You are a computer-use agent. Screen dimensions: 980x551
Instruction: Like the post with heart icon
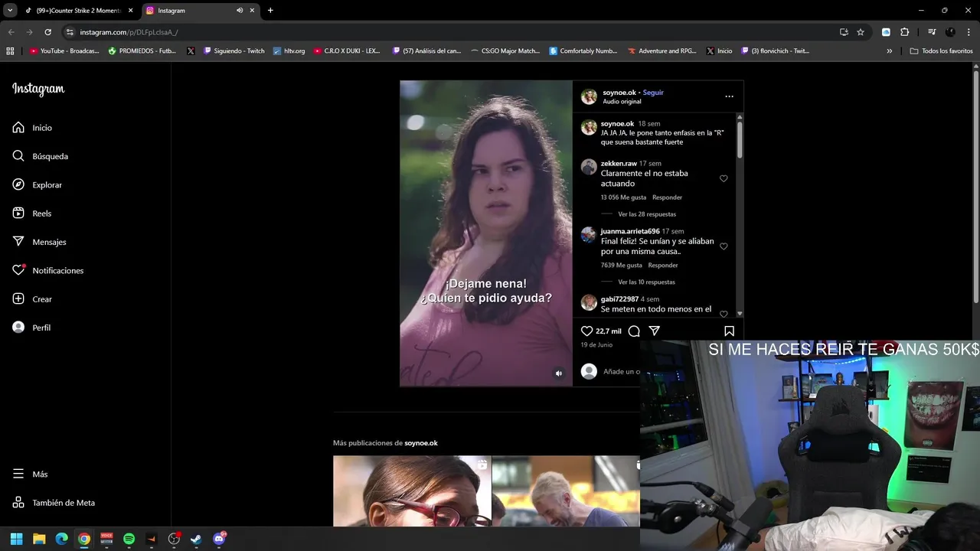pyautogui.click(x=587, y=331)
